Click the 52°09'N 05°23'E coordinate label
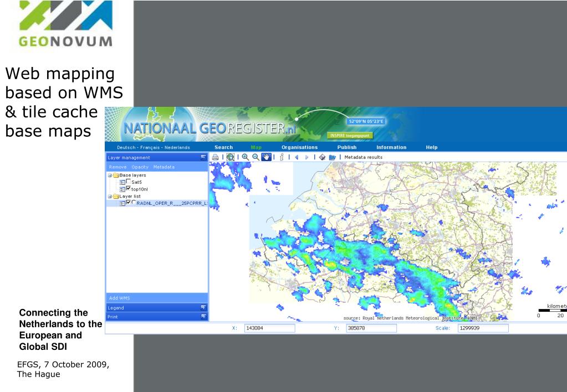 (366, 121)
